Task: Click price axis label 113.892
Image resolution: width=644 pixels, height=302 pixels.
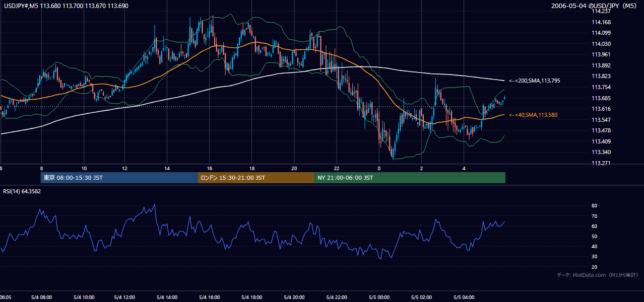Action: click(601, 65)
